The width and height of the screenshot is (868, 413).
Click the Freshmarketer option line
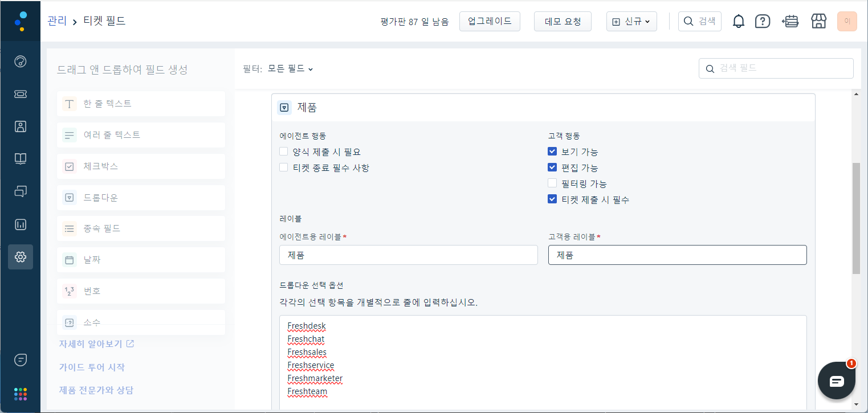point(315,379)
